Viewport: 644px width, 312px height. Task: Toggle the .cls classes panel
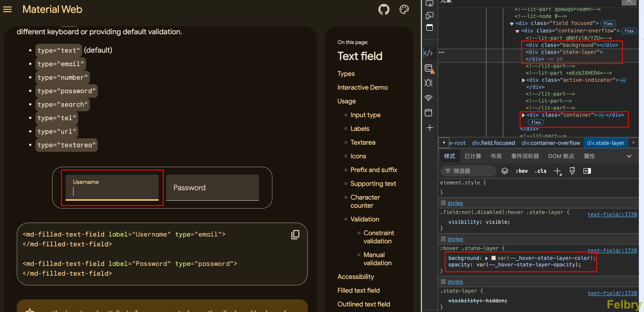click(x=540, y=171)
